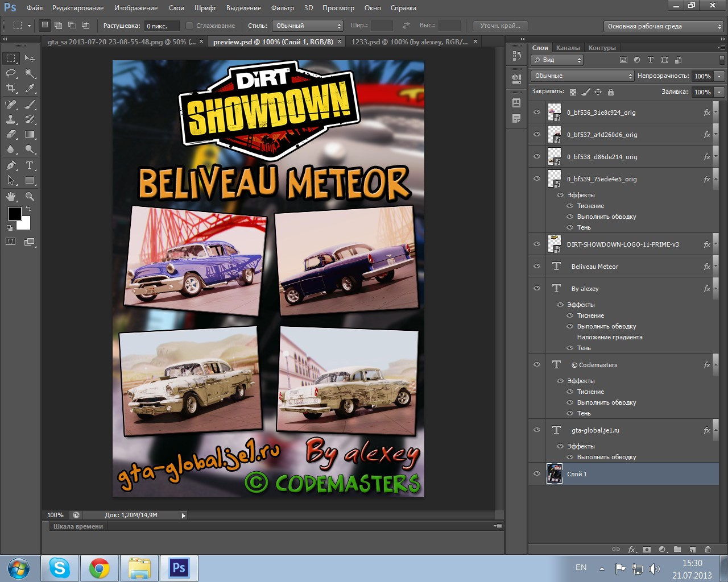Create a new layer group folder icon
This screenshot has width=728, height=582.
pos(677,550)
